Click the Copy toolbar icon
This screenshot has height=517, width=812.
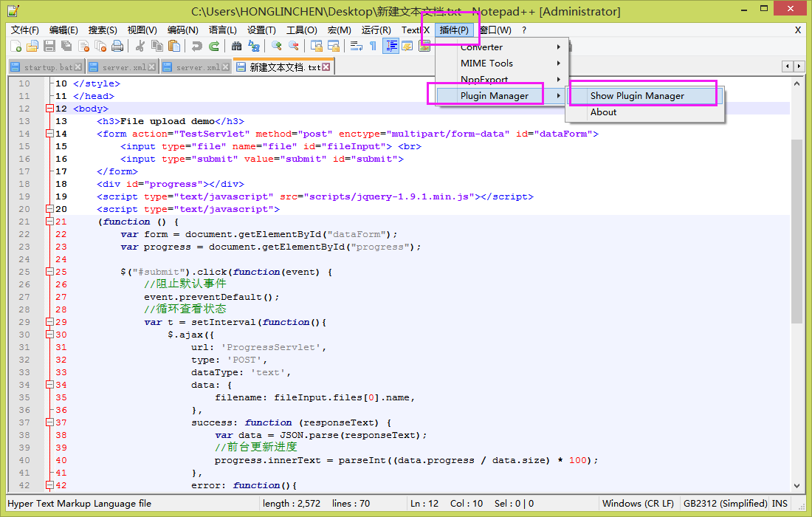157,47
